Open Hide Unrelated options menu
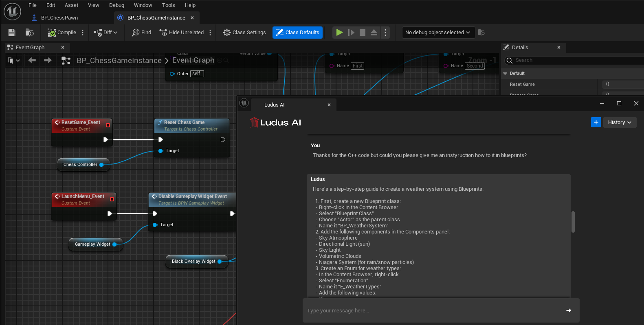The height and width of the screenshot is (325, 644). 210,33
